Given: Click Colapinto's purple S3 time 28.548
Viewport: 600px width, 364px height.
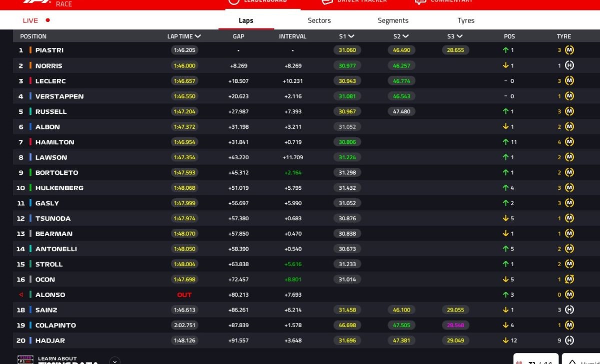Looking at the screenshot, I should point(455,325).
